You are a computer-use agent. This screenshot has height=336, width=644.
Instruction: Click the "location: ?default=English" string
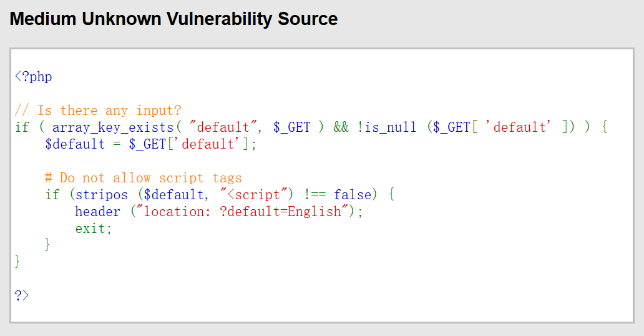pyautogui.click(x=243, y=212)
